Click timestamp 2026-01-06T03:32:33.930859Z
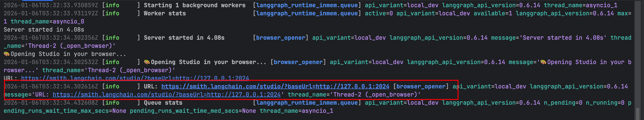The height and width of the screenshot is (120, 644). click(x=51, y=5)
